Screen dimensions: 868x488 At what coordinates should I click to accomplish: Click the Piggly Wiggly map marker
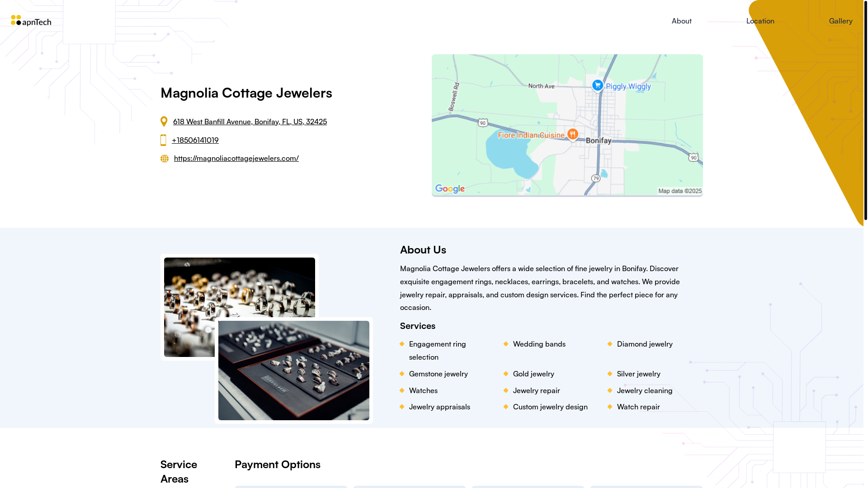pyautogui.click(x=598, y=85)
